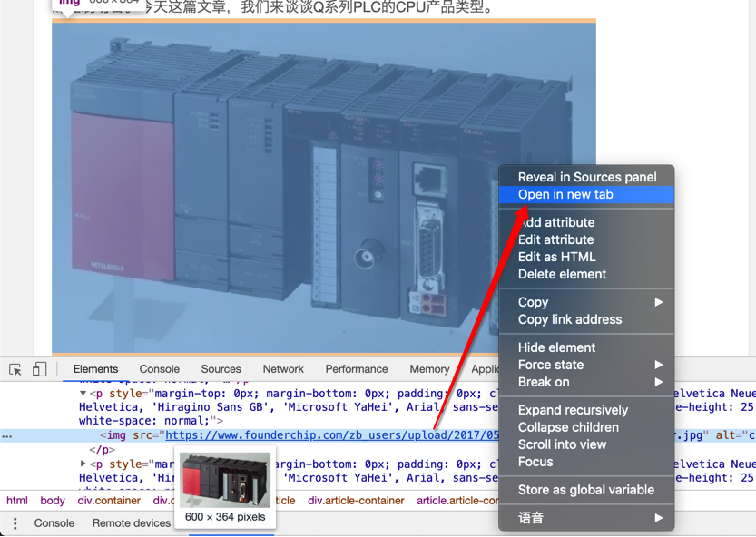This screenshot has width=756, height=537.
Task: Click the highlighted PLC product image
Action: point(324,188)
